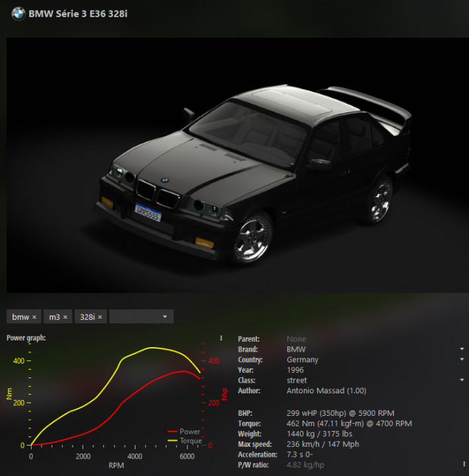Click the Parent value None
The image size is (469, 476).
point(297,339)
